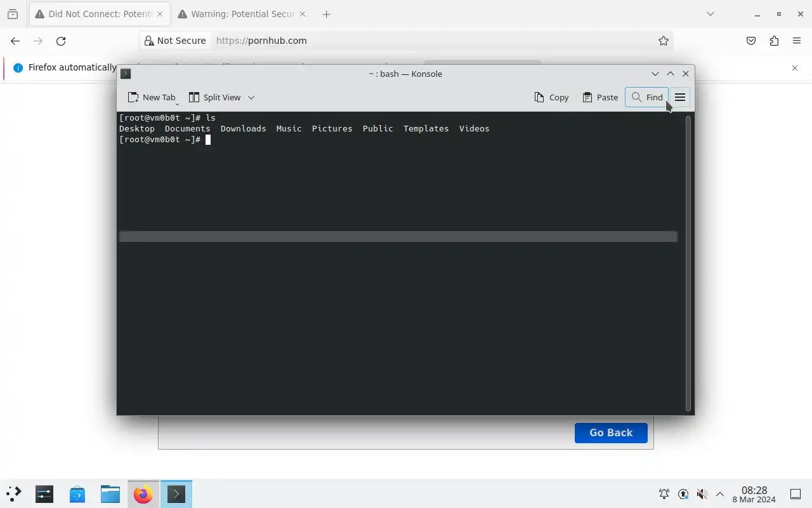Click the Music directory name in terminal output
The height and width of the screenshot is (508, 812).
[x=289, y=128]
